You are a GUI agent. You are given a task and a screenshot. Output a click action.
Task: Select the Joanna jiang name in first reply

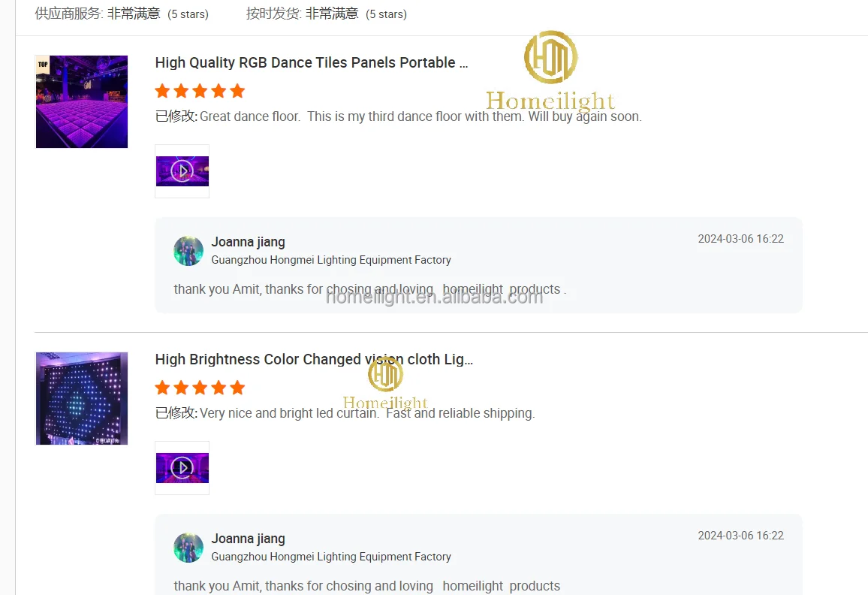248,242
